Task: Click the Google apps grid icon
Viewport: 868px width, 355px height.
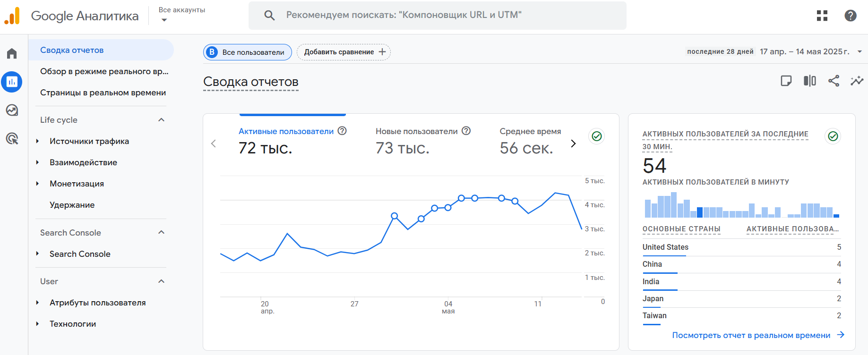Action: [x=822, y=16]
